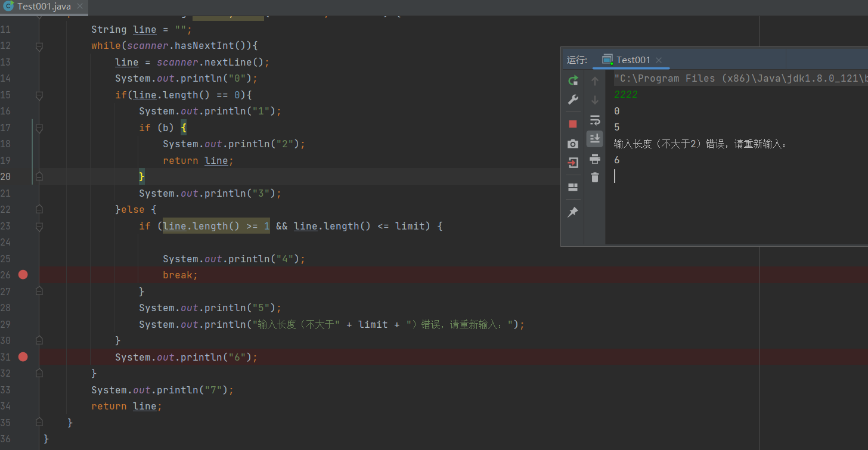
Task: Click the fold end marker on line 35
Action: pyautogui.click(x=39, y=423)
